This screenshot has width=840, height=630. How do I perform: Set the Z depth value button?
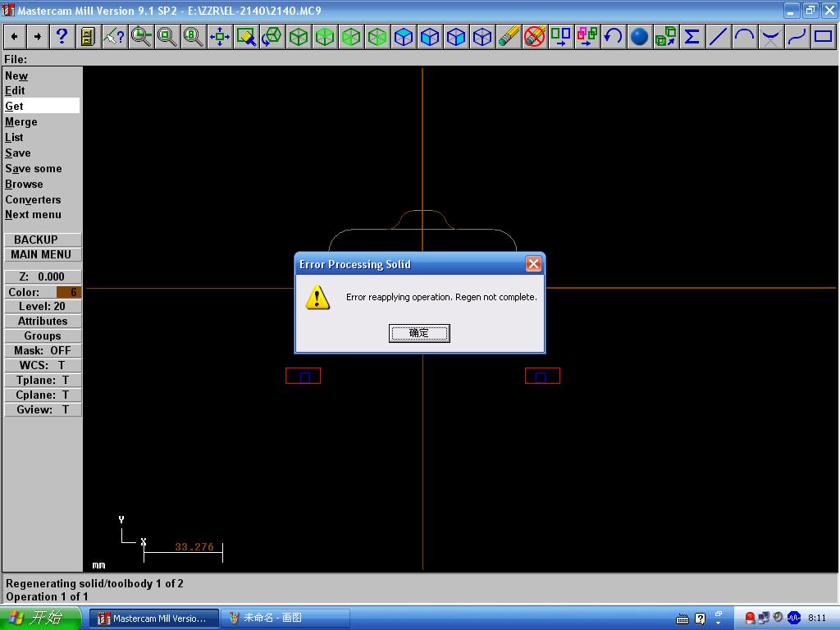pos(43,276)
